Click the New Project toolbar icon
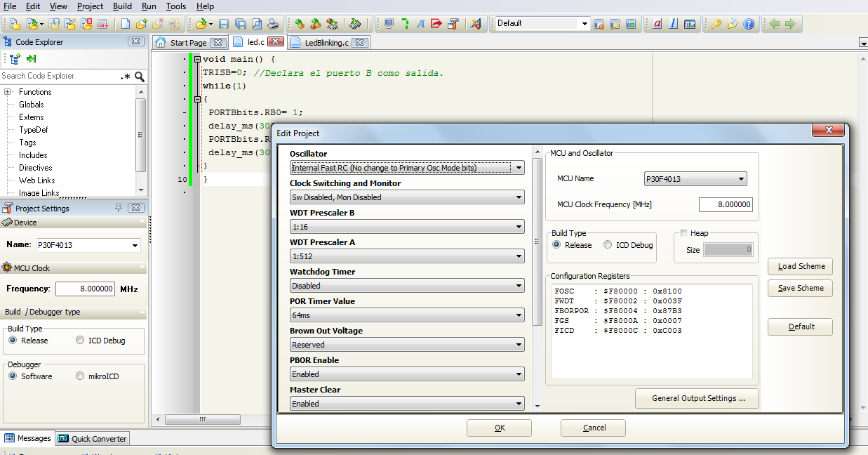The width and height of the screenshot is (868, 455). coord(15,24)
